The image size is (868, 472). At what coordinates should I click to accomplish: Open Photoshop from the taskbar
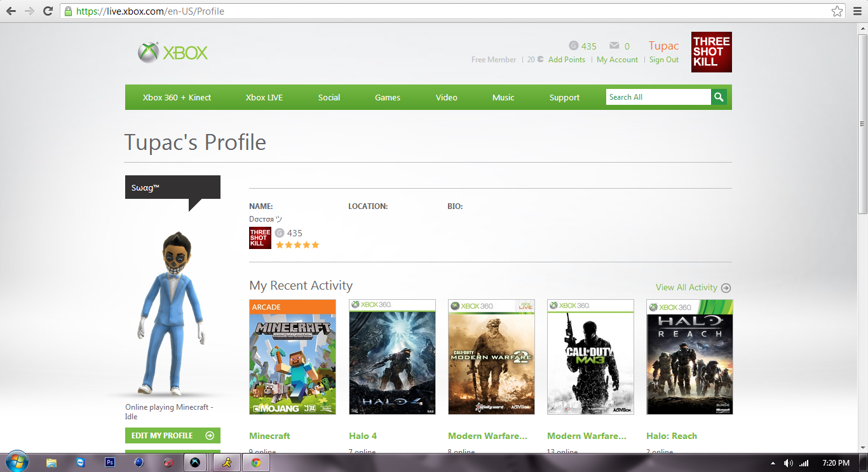[x=109, y=462]
